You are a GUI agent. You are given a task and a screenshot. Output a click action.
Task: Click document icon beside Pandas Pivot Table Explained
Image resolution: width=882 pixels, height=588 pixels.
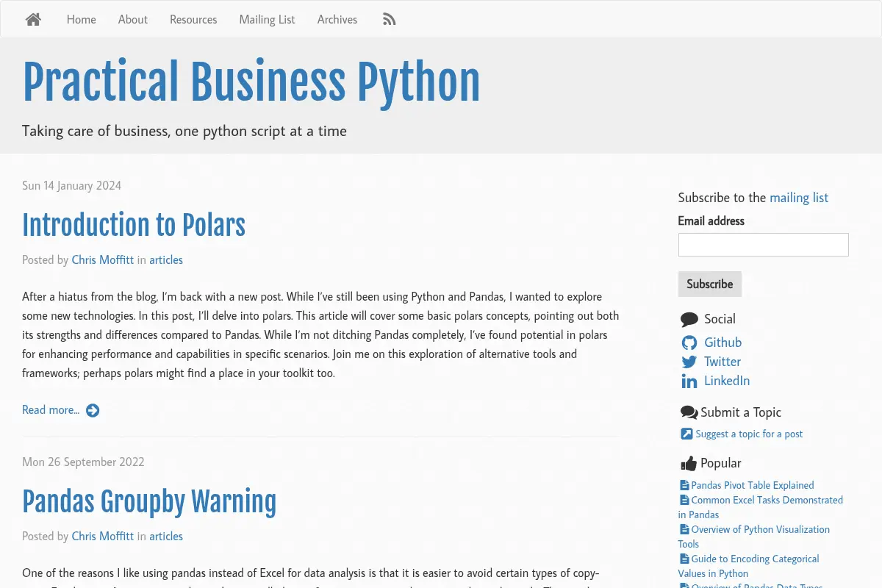click(x=684, y=485)
